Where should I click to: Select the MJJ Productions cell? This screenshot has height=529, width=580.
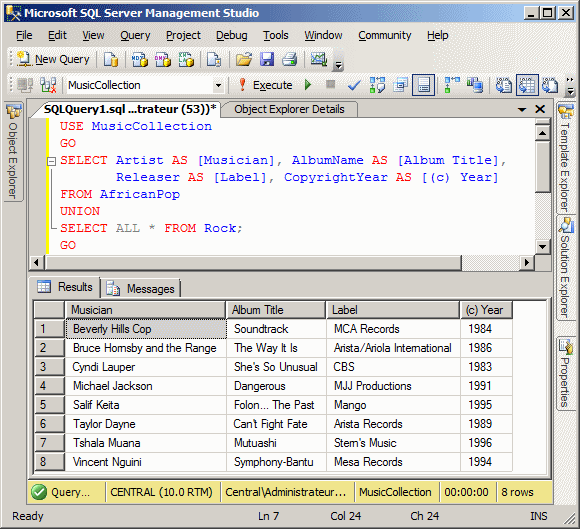pos(394,386)
